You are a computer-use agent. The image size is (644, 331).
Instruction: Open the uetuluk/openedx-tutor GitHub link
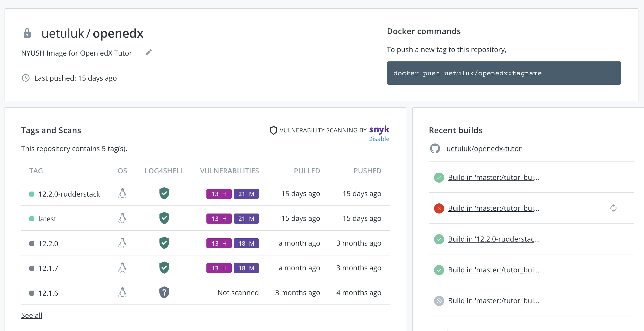tap(484, 149)
